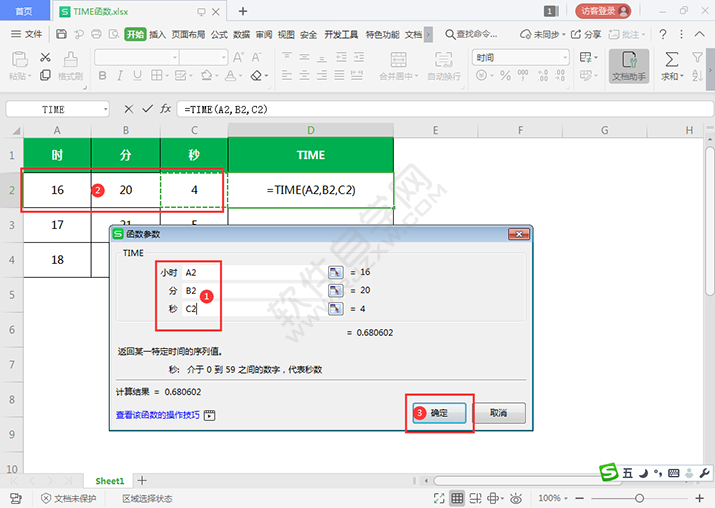
Task: Click merge and center button
Action: pos(399,66)
